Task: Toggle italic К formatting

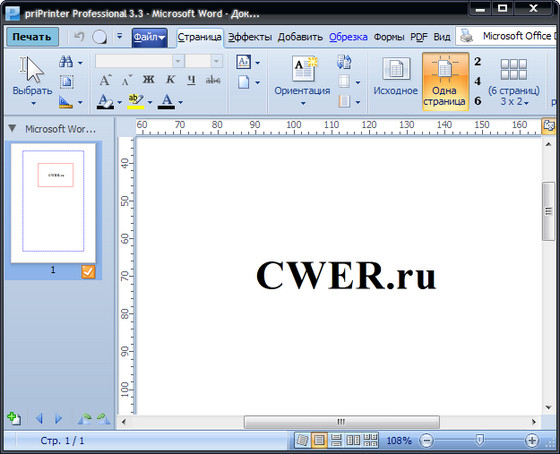Action: [170, 80]
